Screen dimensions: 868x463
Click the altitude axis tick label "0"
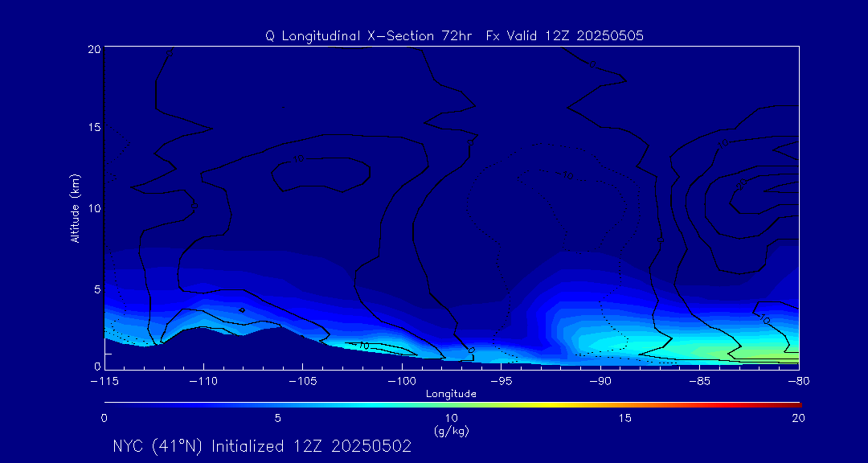click(x=97, y=366)
